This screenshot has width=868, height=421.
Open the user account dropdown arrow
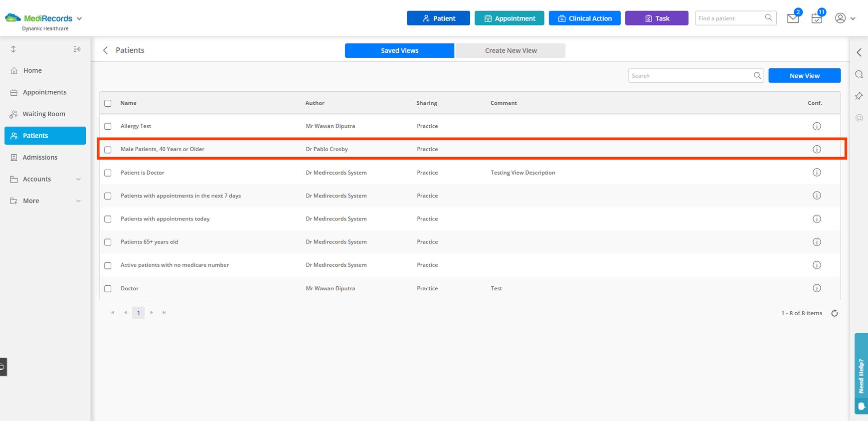click(853, 18)
